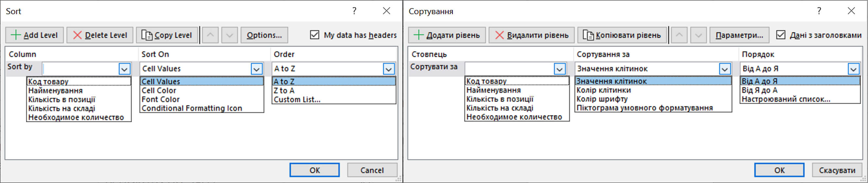Screen dimensions: 868x183
Task: Select Font Color option
Action: click(202, 99)
